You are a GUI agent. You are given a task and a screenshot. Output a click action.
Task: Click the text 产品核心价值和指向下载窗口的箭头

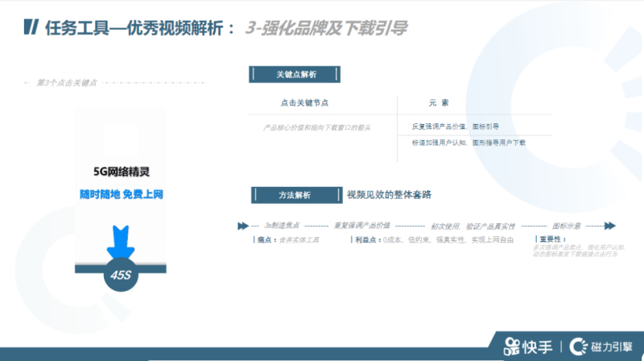pos(316,128)
